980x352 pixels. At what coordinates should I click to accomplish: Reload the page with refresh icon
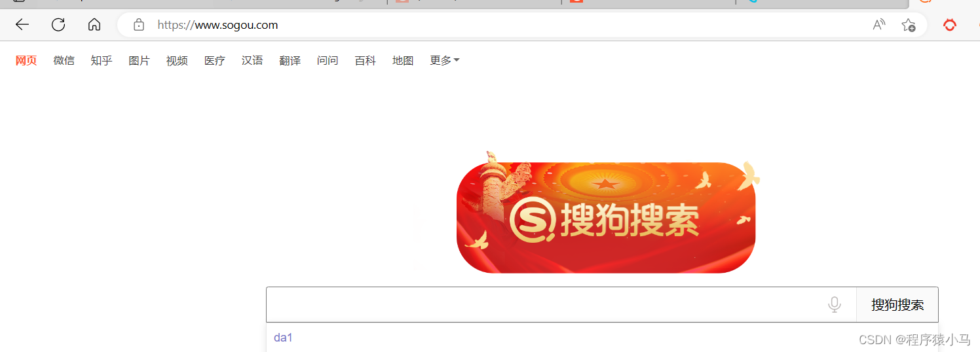pyautogui.click(x=58, y=25)
